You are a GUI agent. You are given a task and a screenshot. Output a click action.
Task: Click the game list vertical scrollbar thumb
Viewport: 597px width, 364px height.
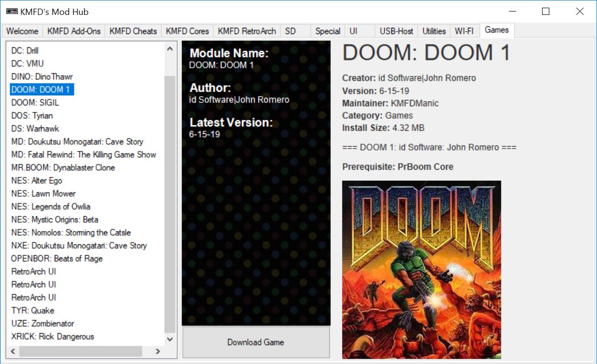click(x=170, y=204)
